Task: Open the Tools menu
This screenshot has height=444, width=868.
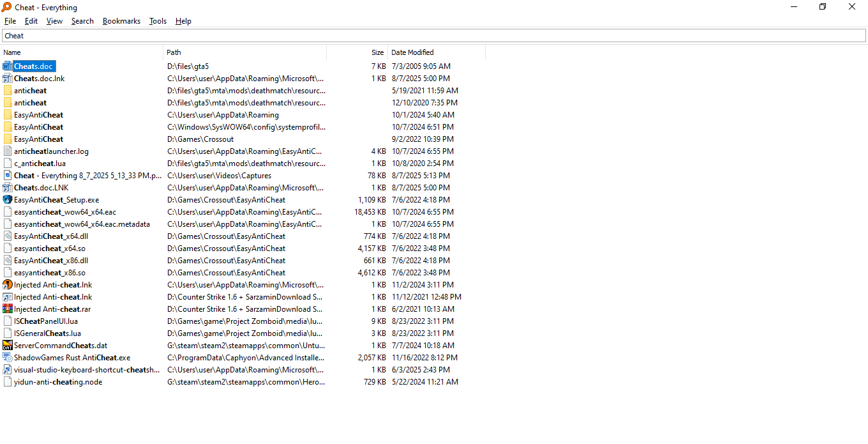Action: coord(158,21)
